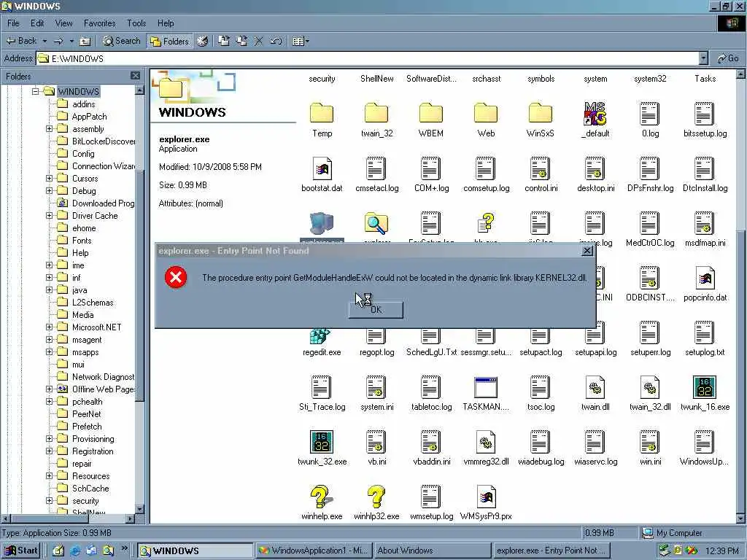Select the winhlp32.exe file icon
This screenshot has height=560, width=747.
(376, 497)
